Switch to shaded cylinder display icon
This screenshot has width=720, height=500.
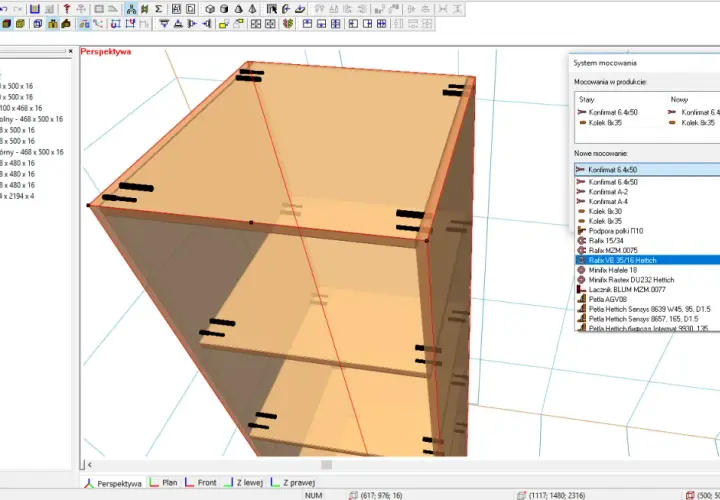(224, 9)
